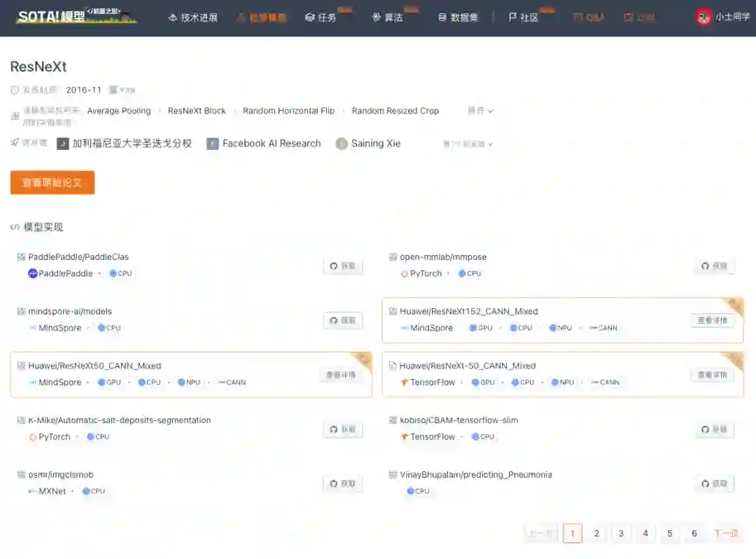756x559 pixels.
Task: Open osmr/imgclsmob repository title
Action: pos(61,475)
